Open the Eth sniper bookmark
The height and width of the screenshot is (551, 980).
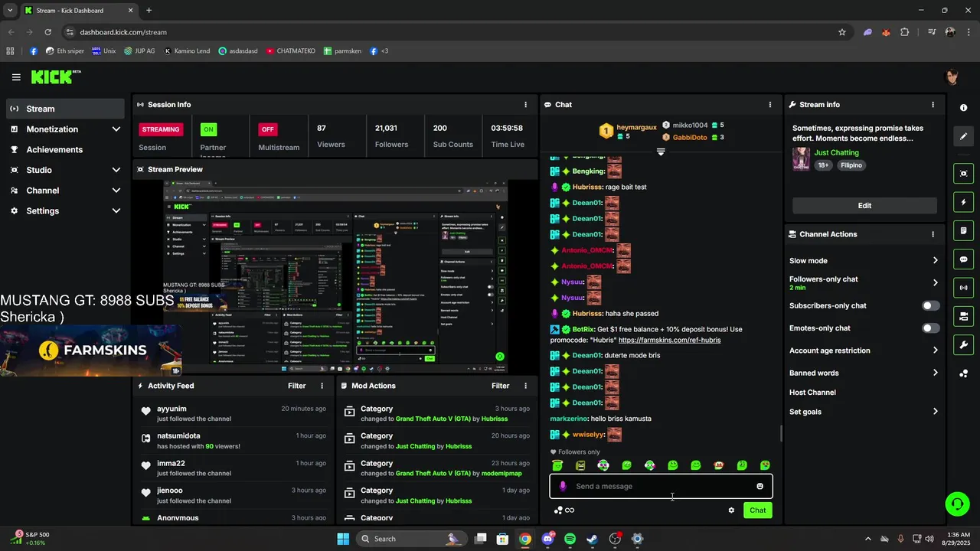point(64,51)
